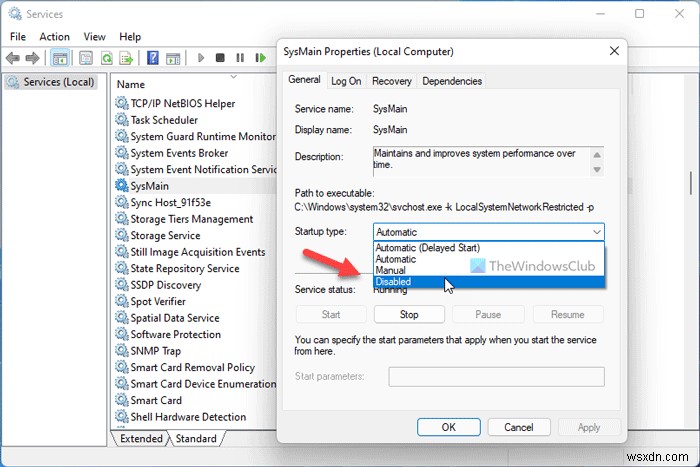Click the Export List toolbar icon
700x467 pixels.
pos(126,58)
